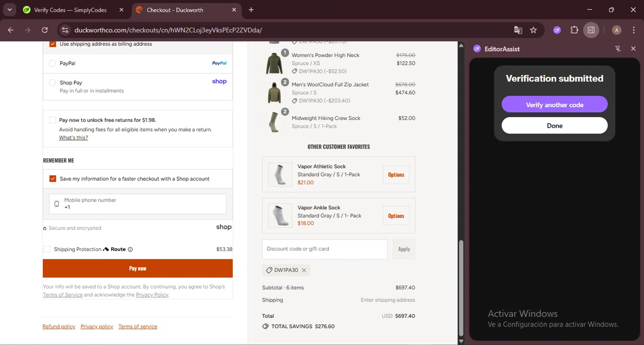
Task: Click Men's WoolCloud Full Zip Jacket thumbnail
Action: pyautogui.click(x=274, y=92)
